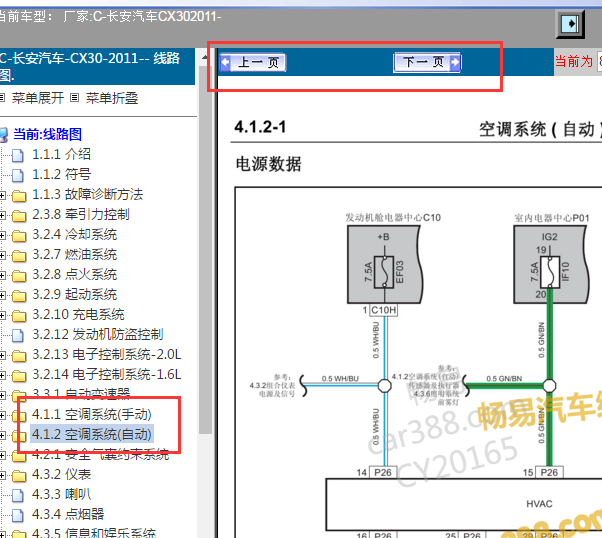This screenshot has height=538, width=602.
Task: Expand 3.2.4 冷却系统 folder
Action: click(2, 235)
